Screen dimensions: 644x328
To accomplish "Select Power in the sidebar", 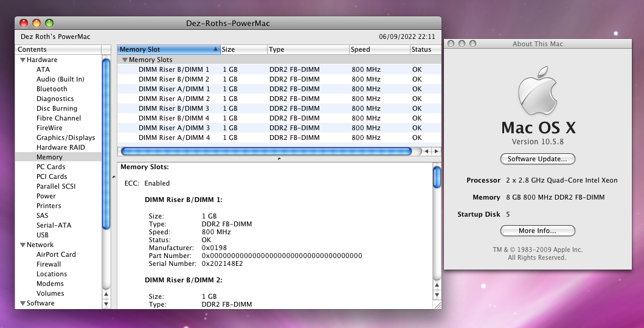I will [x=46, y=196].
